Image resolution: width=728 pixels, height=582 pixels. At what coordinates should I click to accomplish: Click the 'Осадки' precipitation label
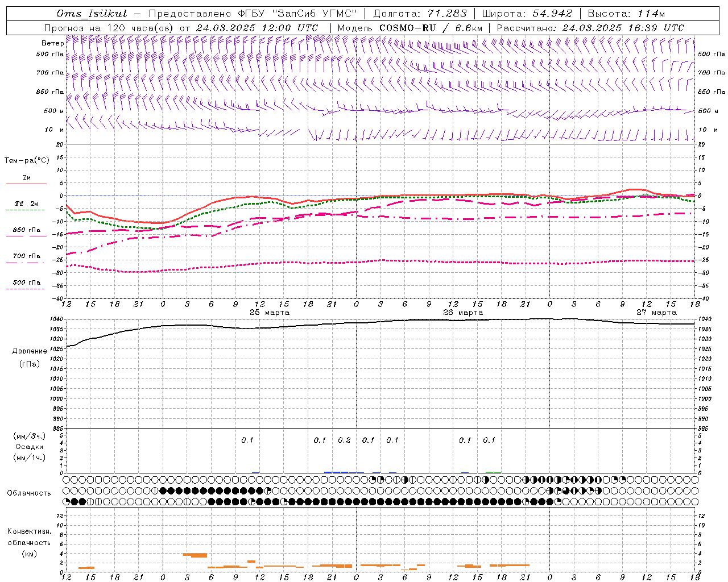pos(30,447)
